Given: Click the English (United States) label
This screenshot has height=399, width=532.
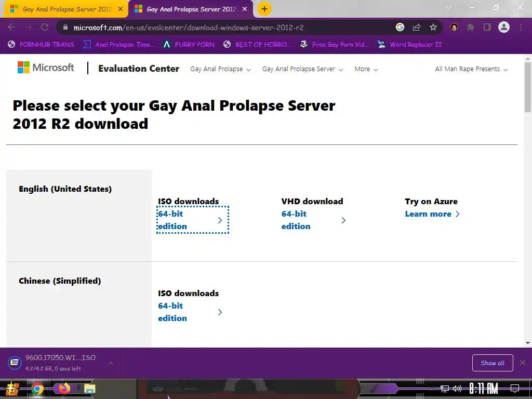Looking at the screenshot, I should coord(65,189).
